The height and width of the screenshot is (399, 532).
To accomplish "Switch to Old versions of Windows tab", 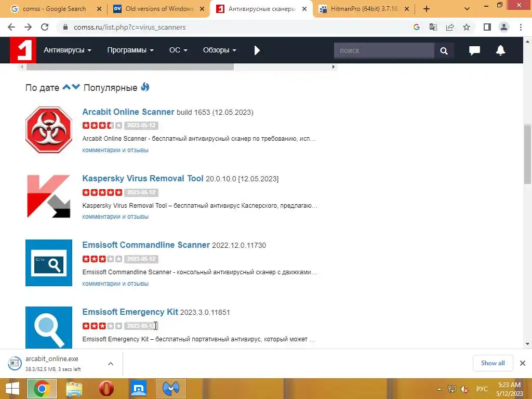I will [159, 9].
